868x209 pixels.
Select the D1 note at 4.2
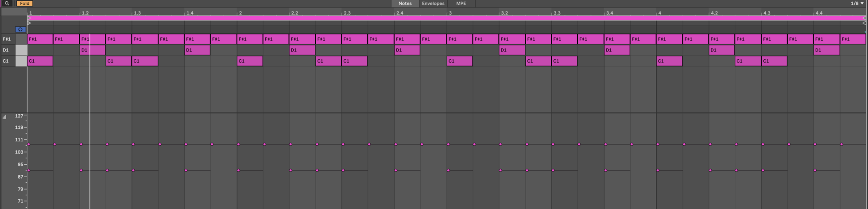pyautogui.click(x=722, y=50)
